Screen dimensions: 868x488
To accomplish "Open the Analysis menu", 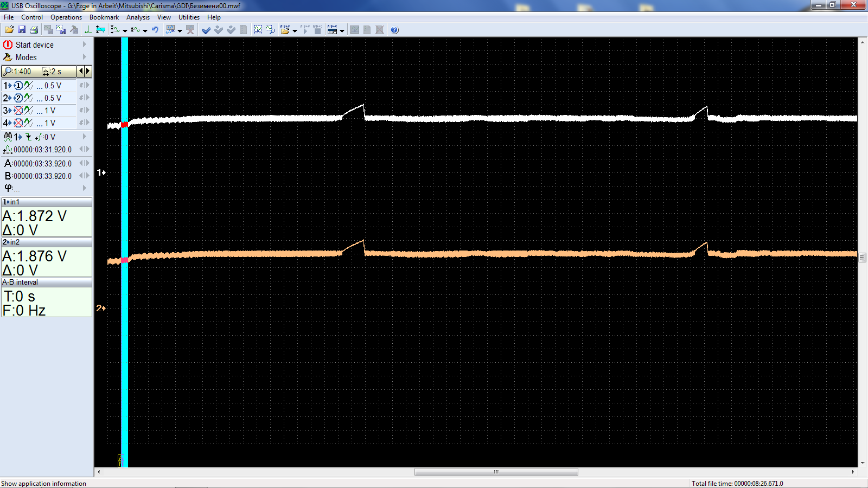I will (x=138, y=17).
